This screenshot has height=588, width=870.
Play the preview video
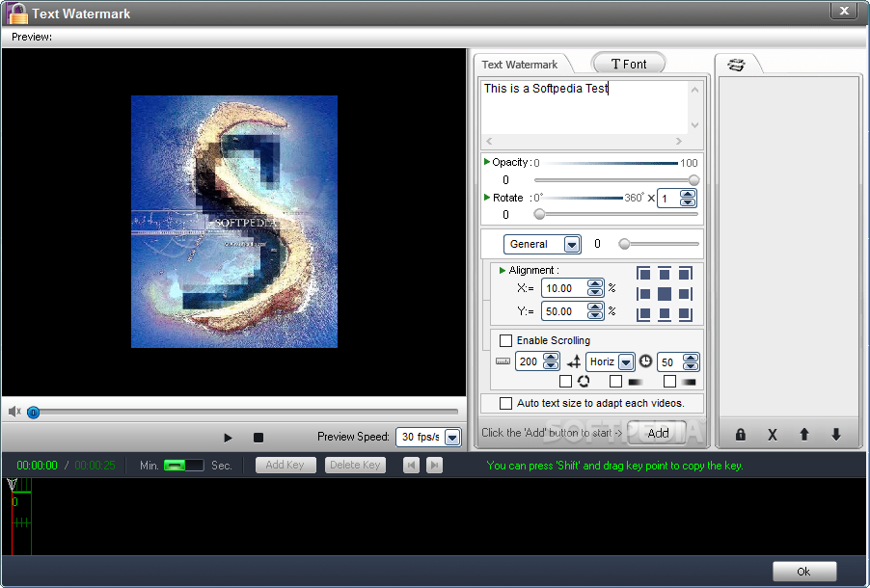[228, 438]
